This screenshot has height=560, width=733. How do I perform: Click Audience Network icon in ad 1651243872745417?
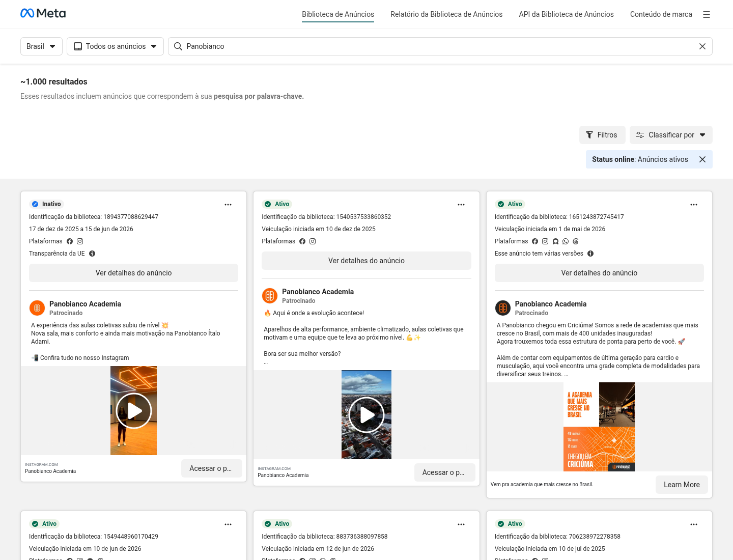(x=555, y=241)
